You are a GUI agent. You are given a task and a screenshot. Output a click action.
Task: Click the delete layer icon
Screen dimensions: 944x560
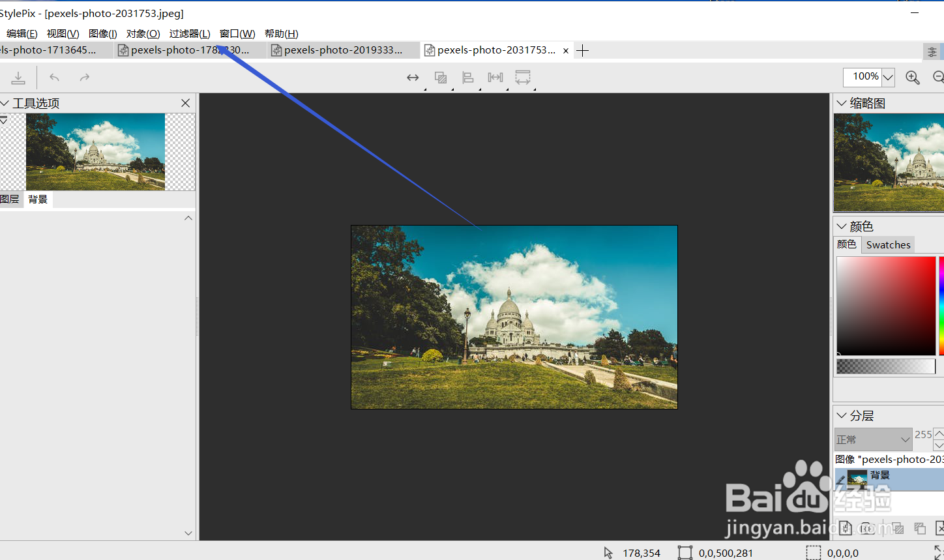pyautogui.click(x=940, y=528)
